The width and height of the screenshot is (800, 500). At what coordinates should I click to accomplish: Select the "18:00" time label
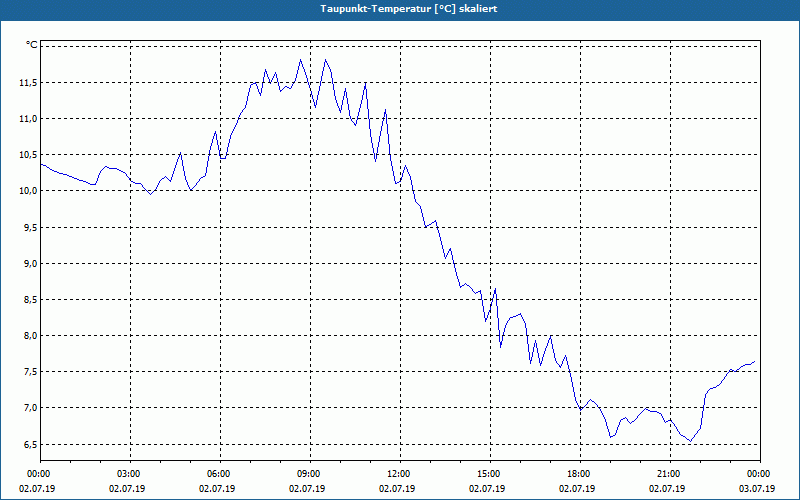(580, 474)
